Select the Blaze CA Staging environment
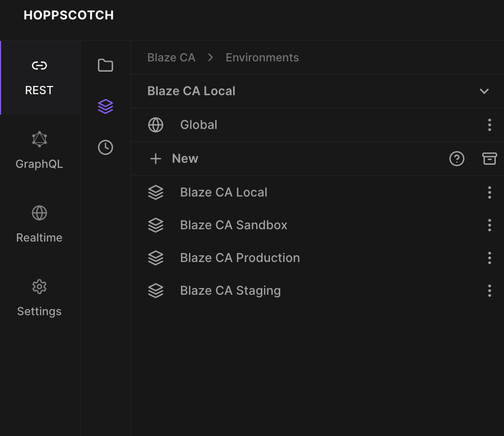 [x=230, y=291]
